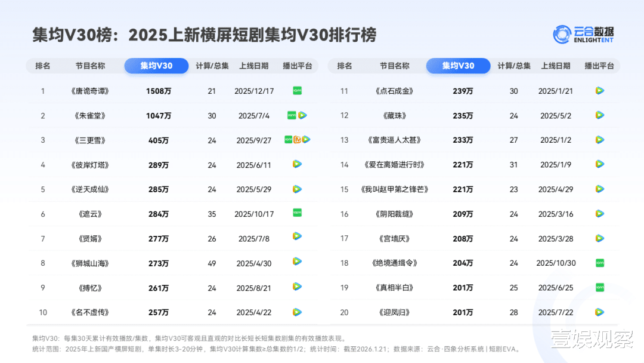The height and width of the screenshot is (363, 644).
Task: Click the Tencent Video icon for 《名不虚传》
Action: [298, 312]
